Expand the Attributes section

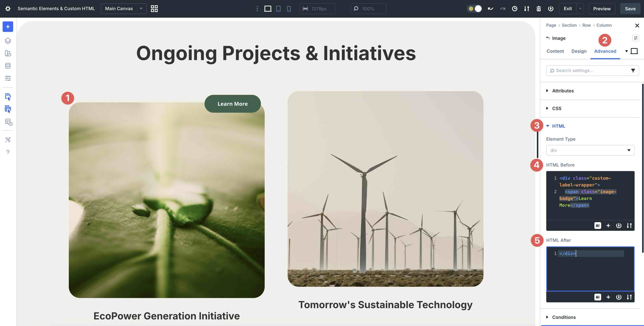pyautogui.click(x=563, y=91)
